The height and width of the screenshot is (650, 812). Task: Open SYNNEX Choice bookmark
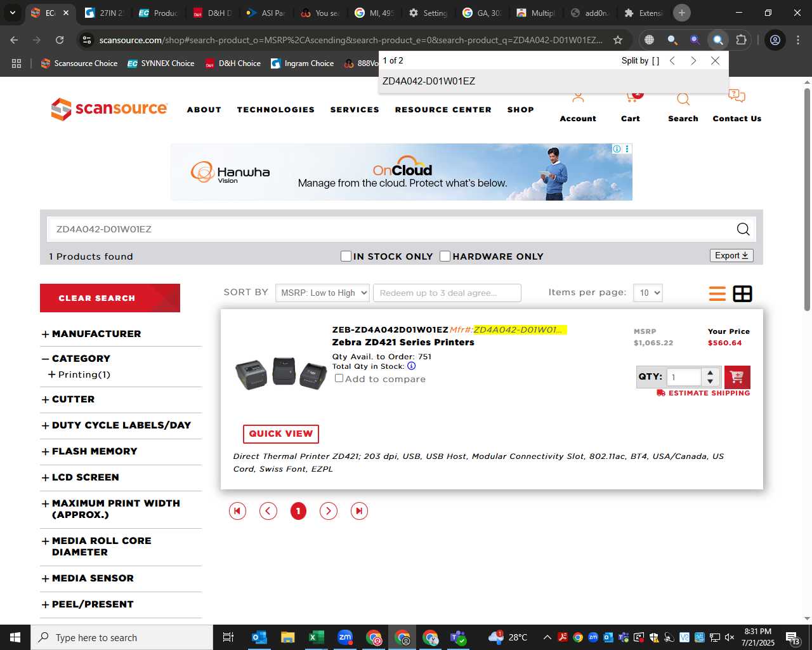pyautogui.click(x=161, y=63)
